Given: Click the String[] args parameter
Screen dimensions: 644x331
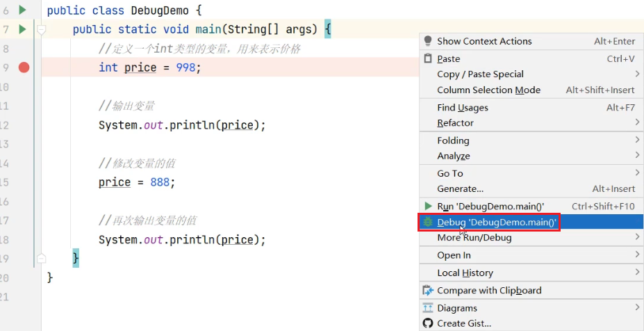Looking at the screenshot, I should click(270, 30).
